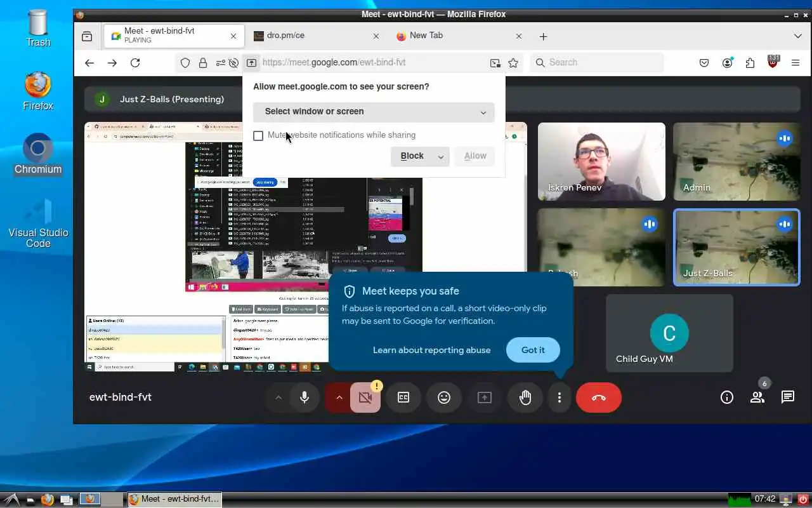Viewport: 812px width, 508px height.
Task: Expand the Block options dropdown arrow
Action: pyautogui.click(x=441, y=156)
